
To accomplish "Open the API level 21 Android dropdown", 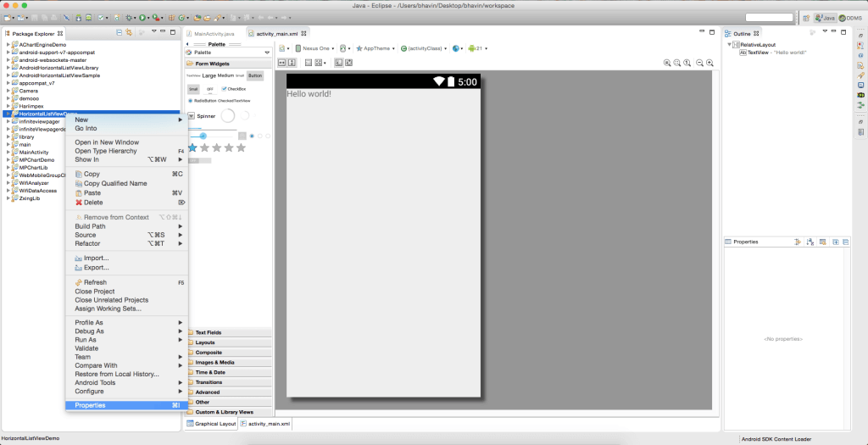I will pos(477,48).
